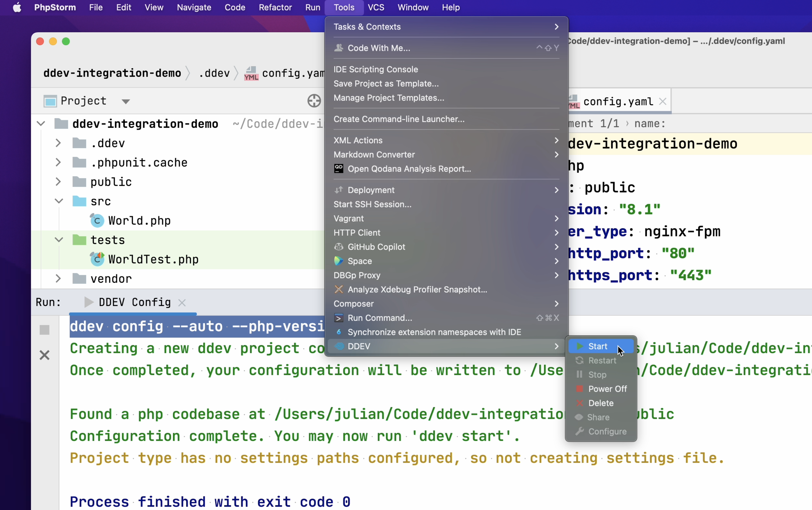Open the Composer submenu

pyautogui.click(x=446, y=304)
